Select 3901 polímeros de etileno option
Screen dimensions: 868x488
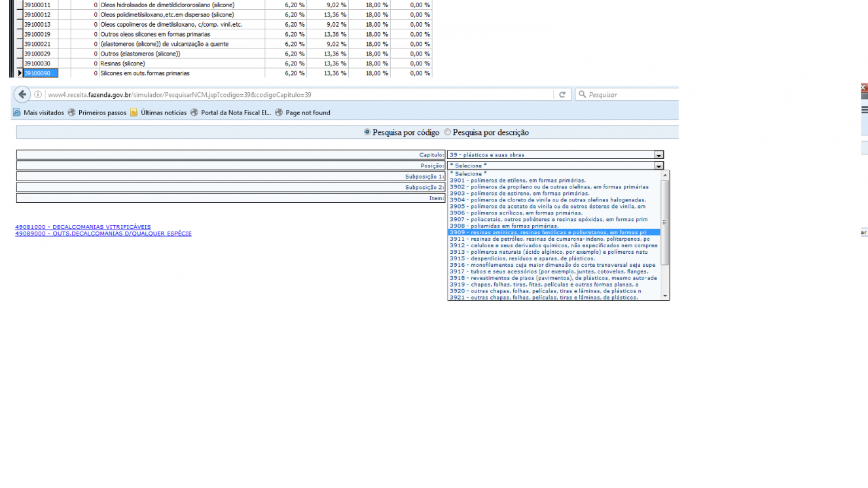tap(554, 181)
